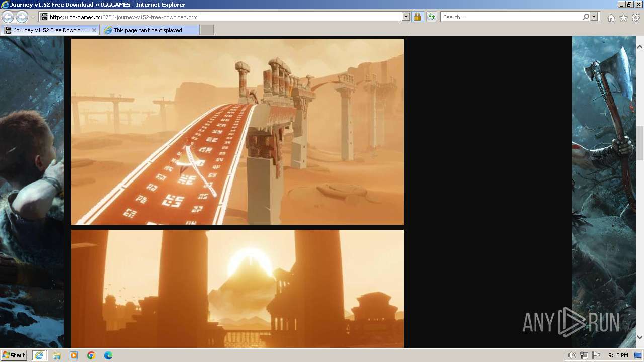Open the search provider dropdown arrow
This screenshot has width=644, height=362.
594,17
